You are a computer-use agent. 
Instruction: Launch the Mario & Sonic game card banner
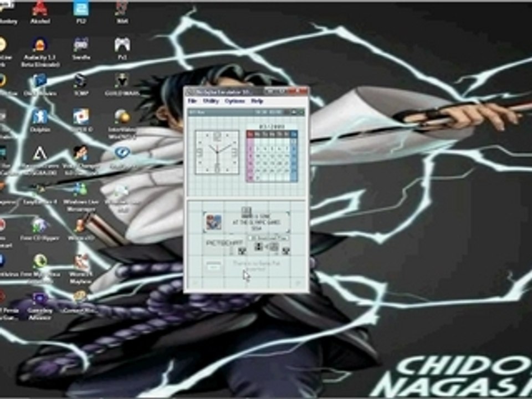246,222
